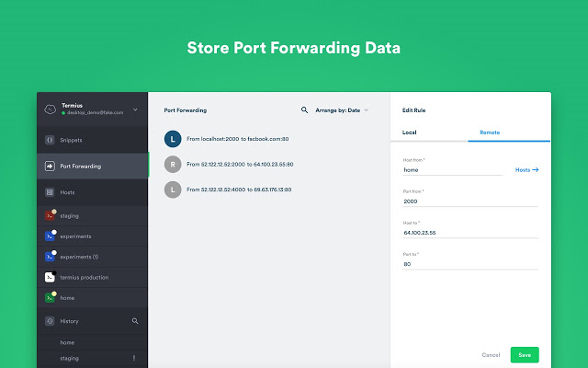Click the Host from input field
588x368 pixels.
pos(453,170)
